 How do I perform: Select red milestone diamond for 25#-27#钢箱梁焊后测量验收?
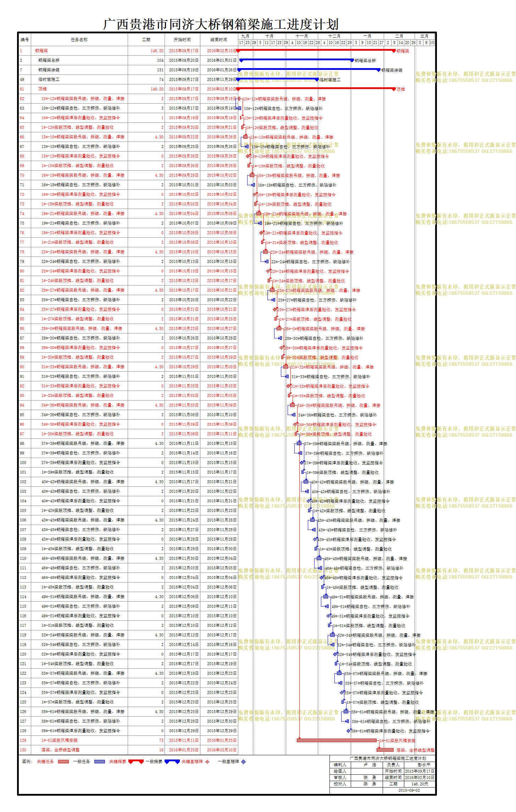tap(275, 309)
